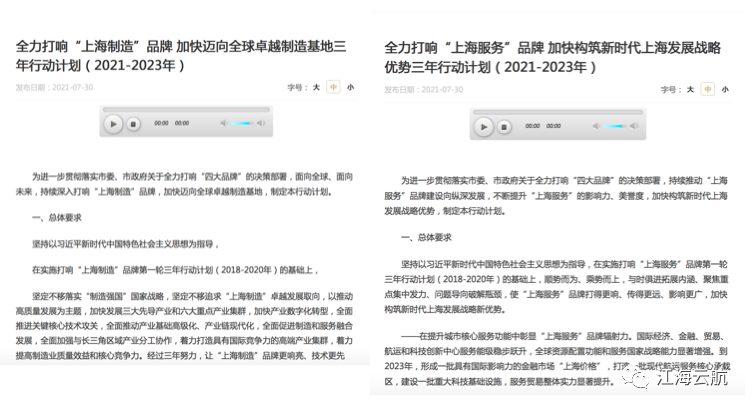752x410 pixels.
Task: Click loud speaker icon in left audio player
Action: point(260,123)
